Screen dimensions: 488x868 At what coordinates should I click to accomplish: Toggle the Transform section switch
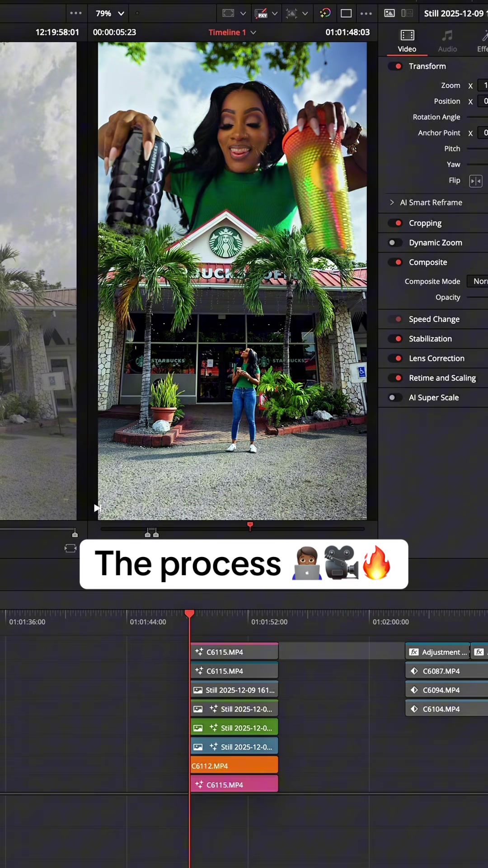click(395, 66)
